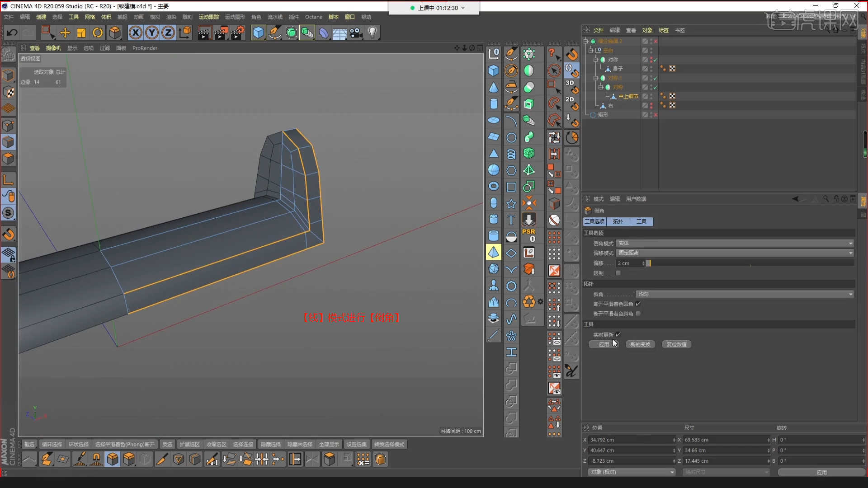Image resolution: width=868 pixels, height=488 pixels.
Task: Click the Light bulb icon
Action: click(x=373, y=33)
